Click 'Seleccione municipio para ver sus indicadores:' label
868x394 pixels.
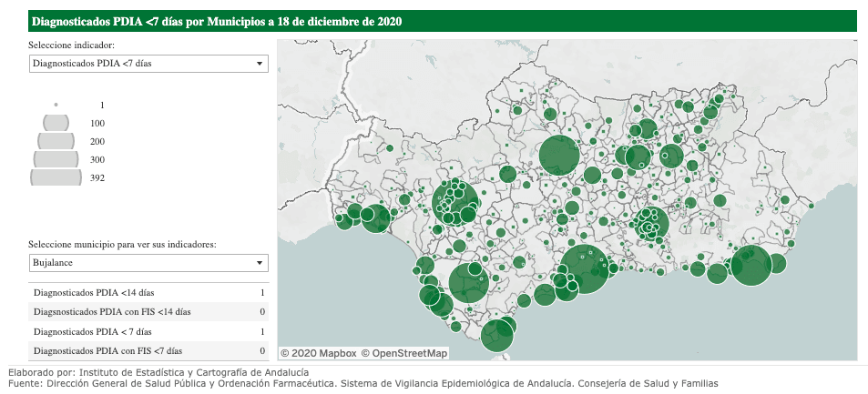(122, 244)
